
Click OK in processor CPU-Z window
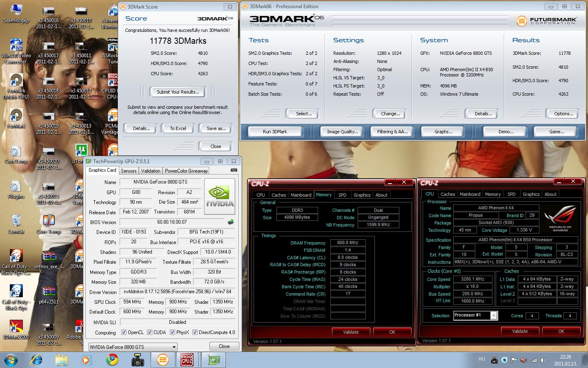click(x=561, y=331)
